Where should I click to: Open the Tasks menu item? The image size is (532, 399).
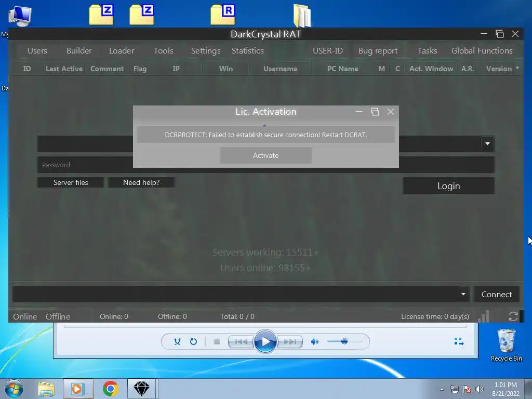click(x=427, y=50)
